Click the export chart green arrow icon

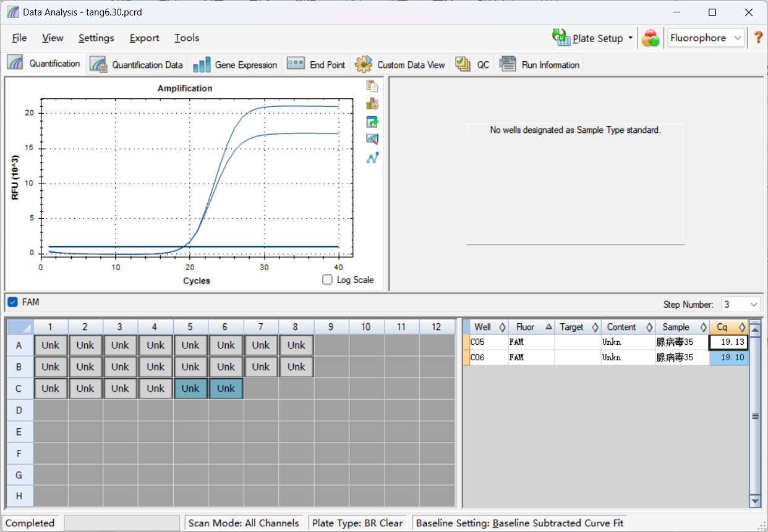(x=372, y=122)
